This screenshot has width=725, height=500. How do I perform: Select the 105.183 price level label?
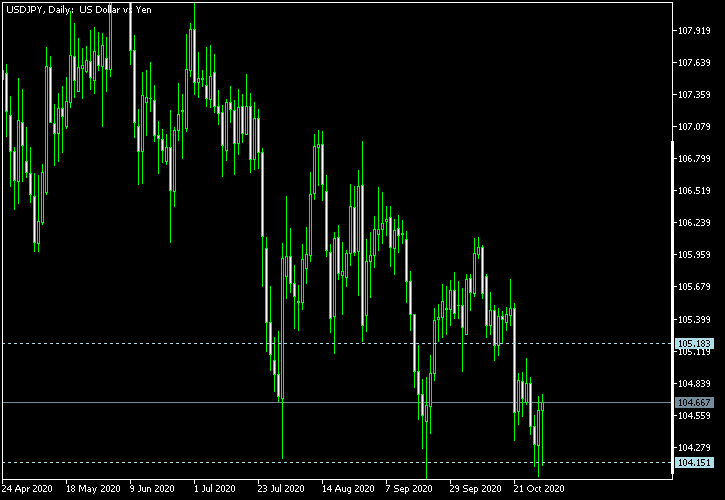pyautogui.click(x=694, y=344)
